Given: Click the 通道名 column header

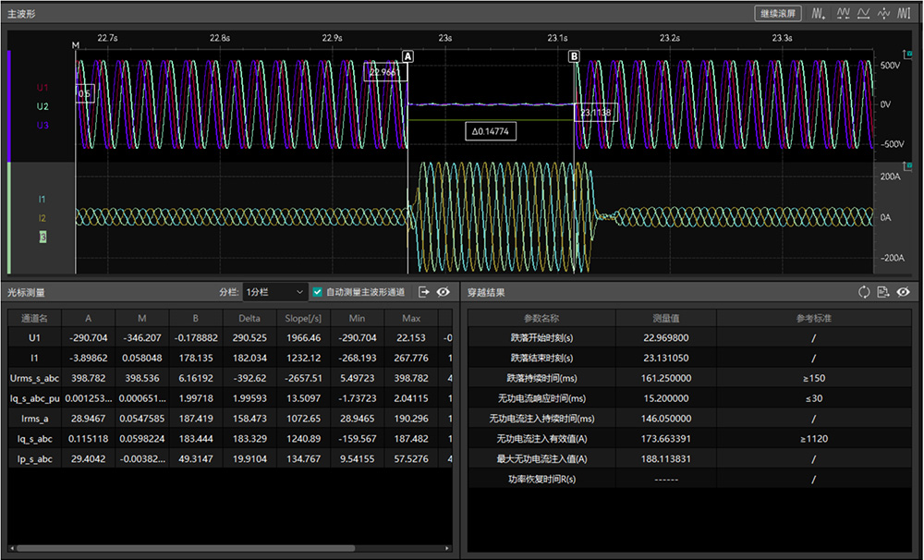Looking at the screenshot, I should [x=34, y=318].
